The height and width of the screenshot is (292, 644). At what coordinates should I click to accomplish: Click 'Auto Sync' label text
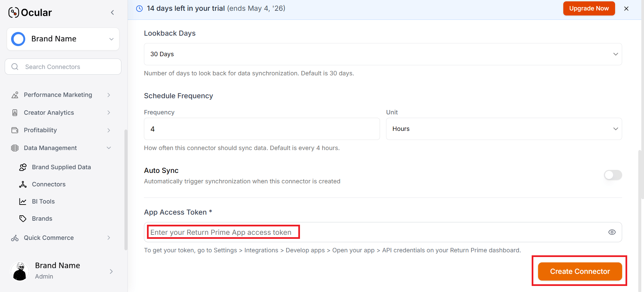click(x=161, y=171)
